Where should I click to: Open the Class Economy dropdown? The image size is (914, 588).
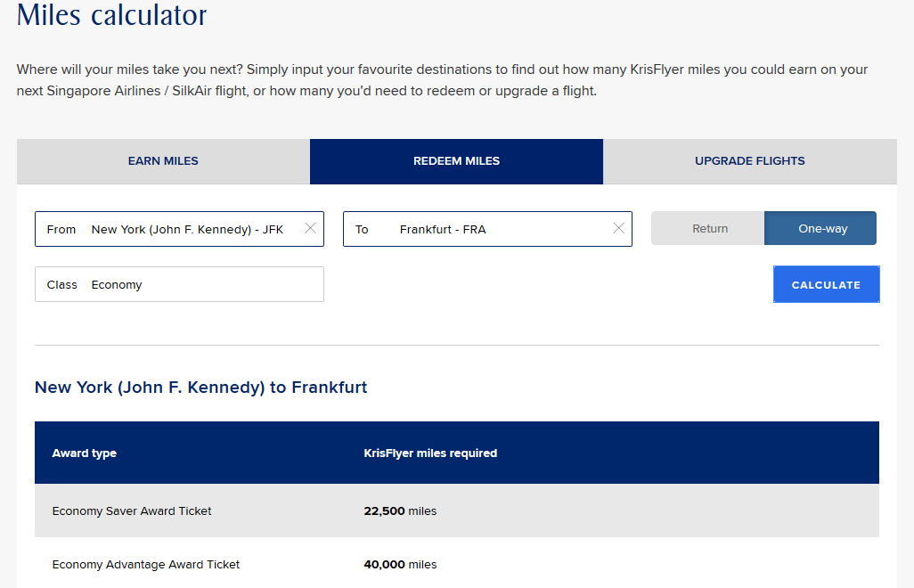click(x=179, y=285)
